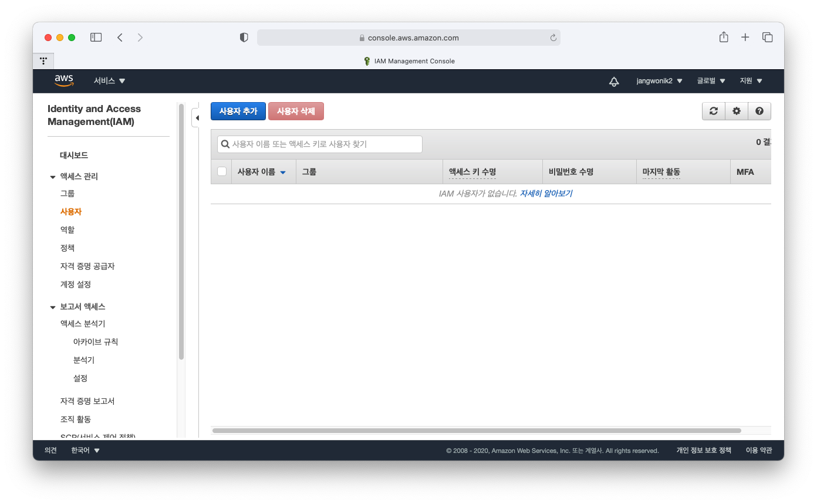
Task: Open a new Safari tab with the plus icon
Action: point(745,38)
